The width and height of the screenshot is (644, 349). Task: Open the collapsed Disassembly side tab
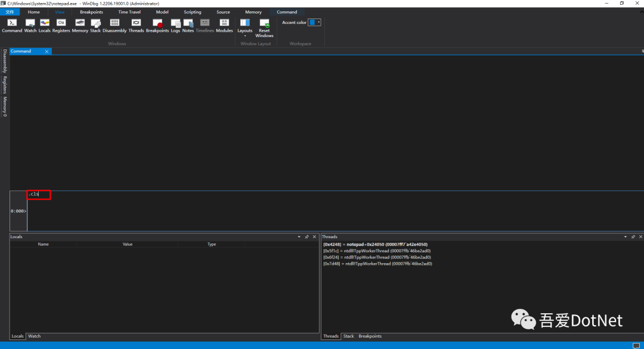(5, 61)
